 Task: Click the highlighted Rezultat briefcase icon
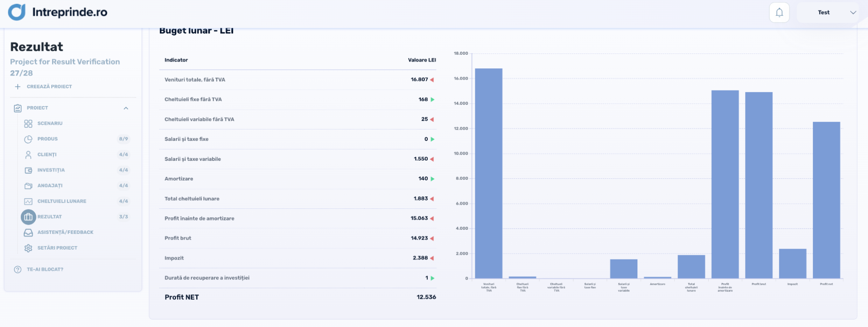[x=28, y=217]
